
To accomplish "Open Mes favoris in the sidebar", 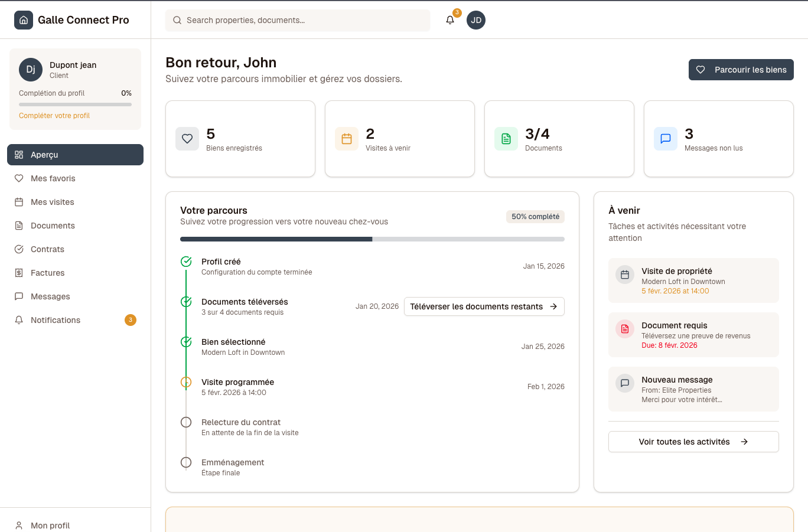I will [x=53, y=178].
